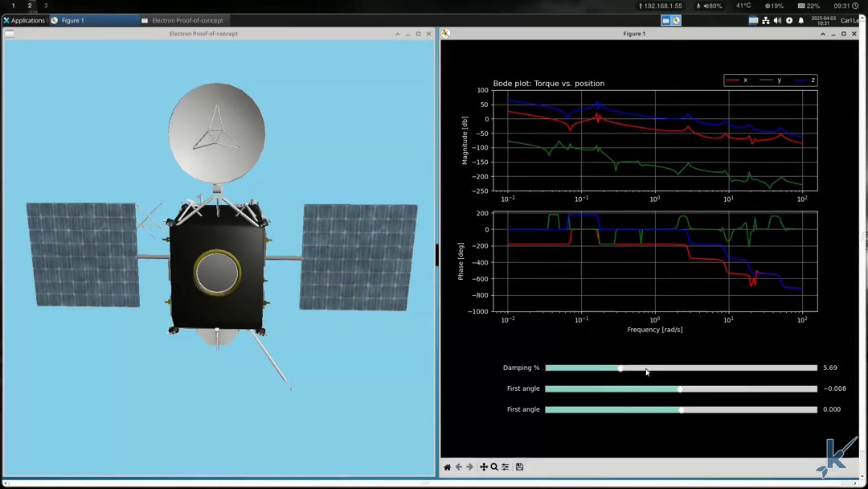The height and width of the screenshot is (489, 868).
Task: Go forward to next plot view
Action: (x=470, y=467)
